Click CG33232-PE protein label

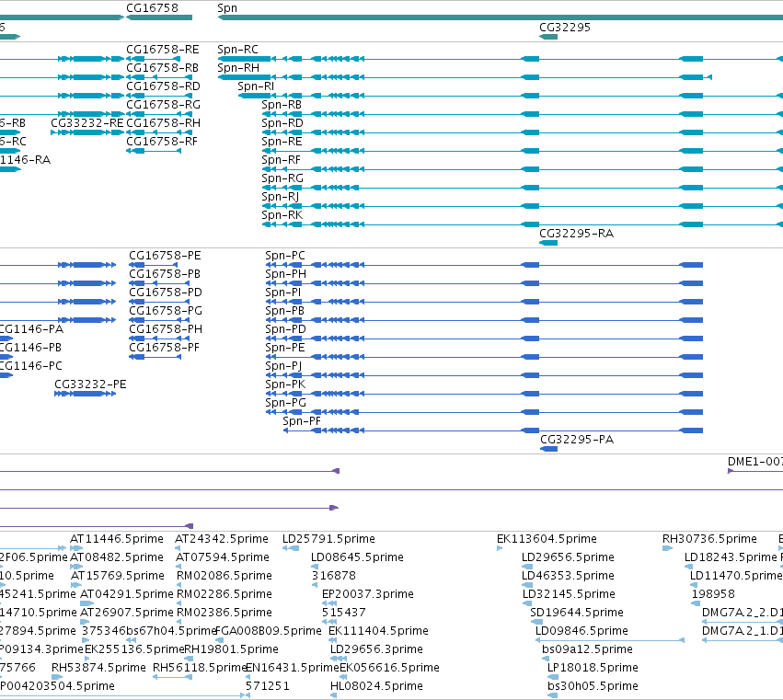[x=90, y=384]
